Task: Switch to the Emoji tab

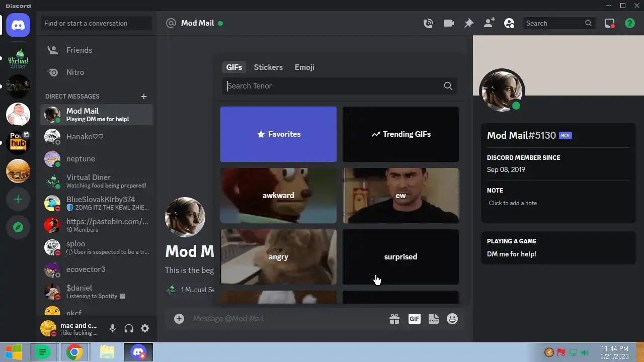Action: pyautogui.click(x=304, y=67)
